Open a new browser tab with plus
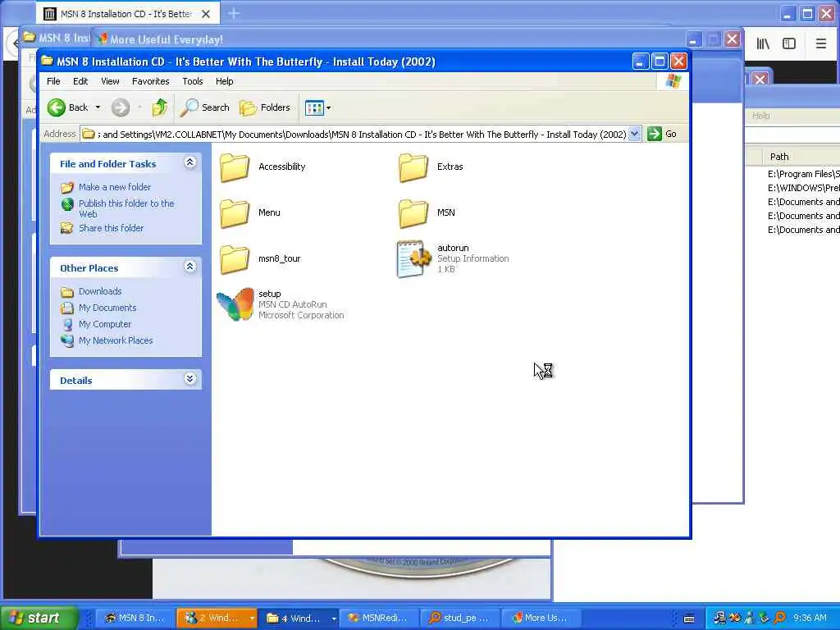The image size is (840, 630). coord(234,13)
